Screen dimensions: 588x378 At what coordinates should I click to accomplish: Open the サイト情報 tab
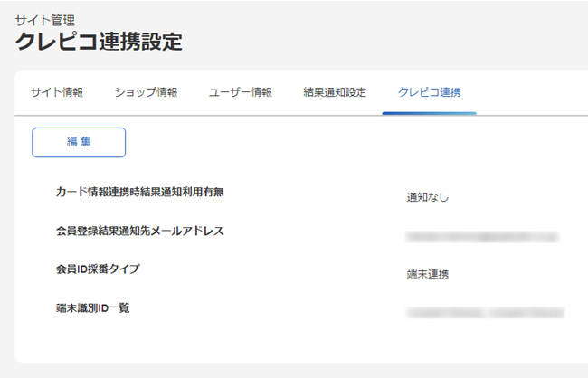tap(57, 92)
